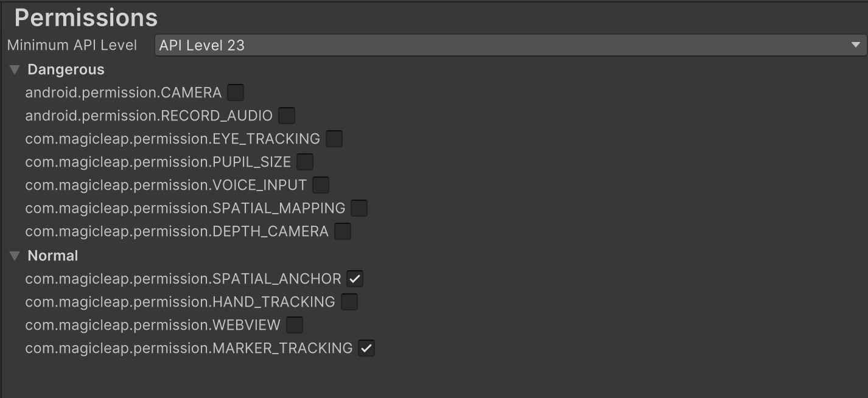This screenshot has height=398, width=868.
Task: Enable the HAND_TRACKING permission
Action: pyautogui.click(x=349, y=301)
